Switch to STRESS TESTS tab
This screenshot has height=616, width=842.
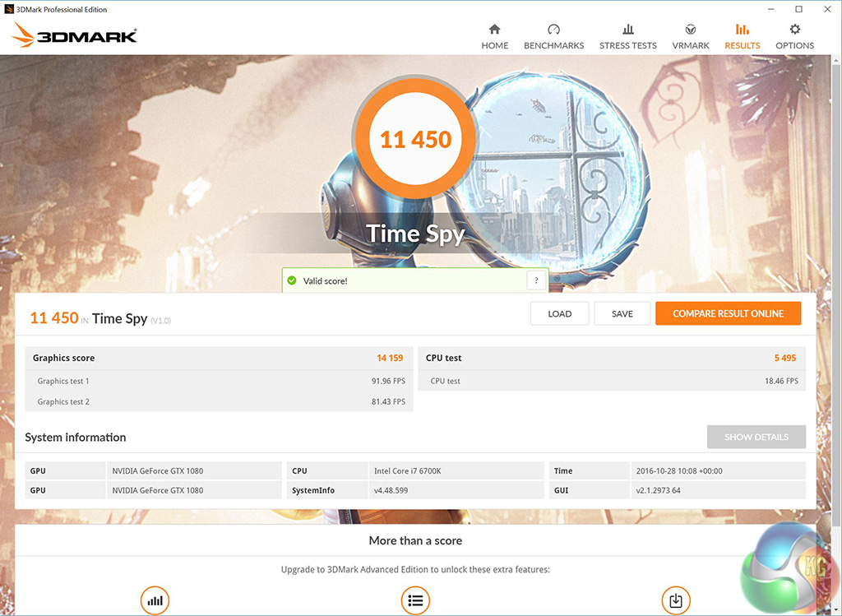click(x=627, y=36)
